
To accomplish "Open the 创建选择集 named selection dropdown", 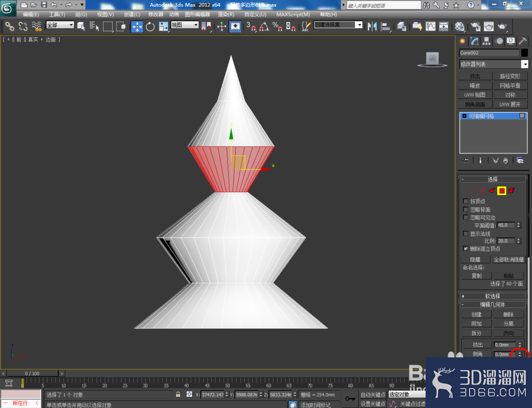I will pos(338,25).
